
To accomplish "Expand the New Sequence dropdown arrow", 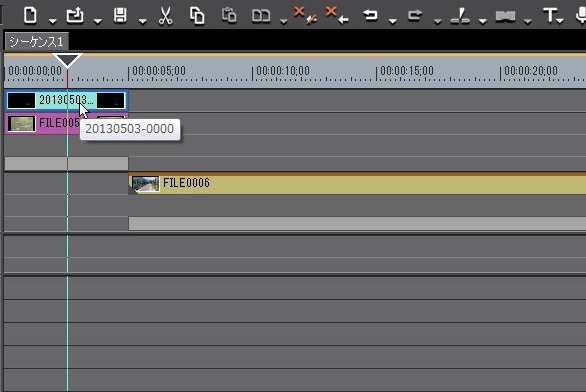I will 53,21.
